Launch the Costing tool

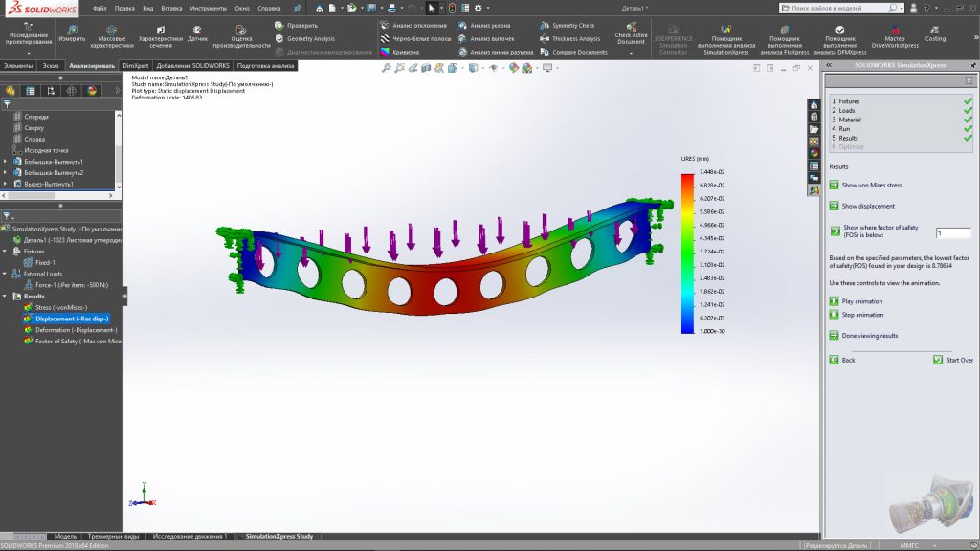935,29
